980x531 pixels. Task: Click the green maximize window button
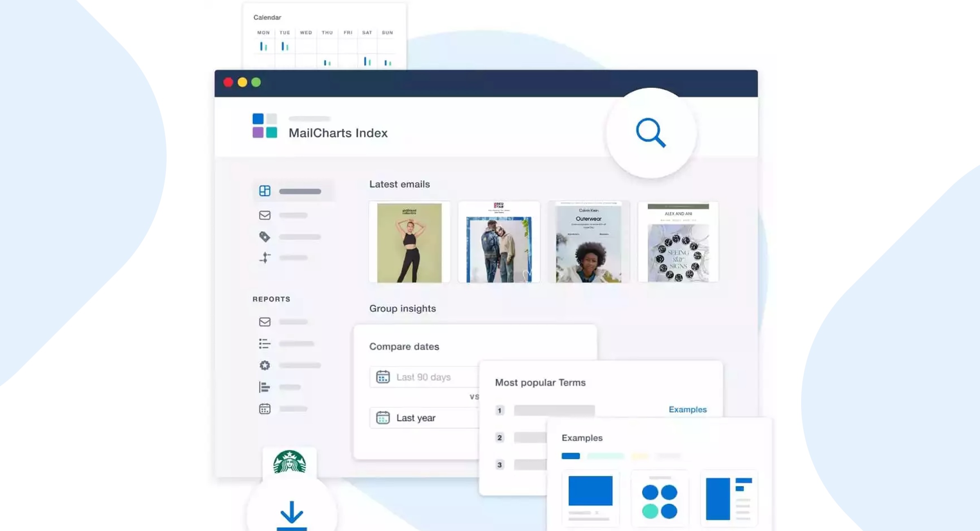point(256,83)
